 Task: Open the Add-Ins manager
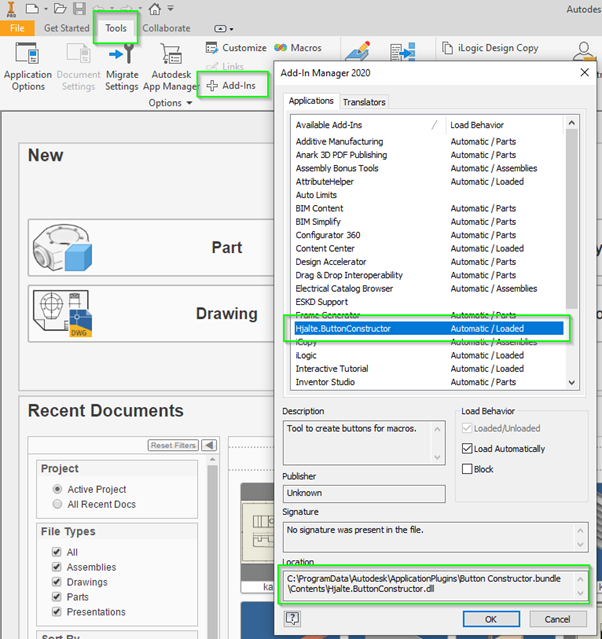click(231, 87)
